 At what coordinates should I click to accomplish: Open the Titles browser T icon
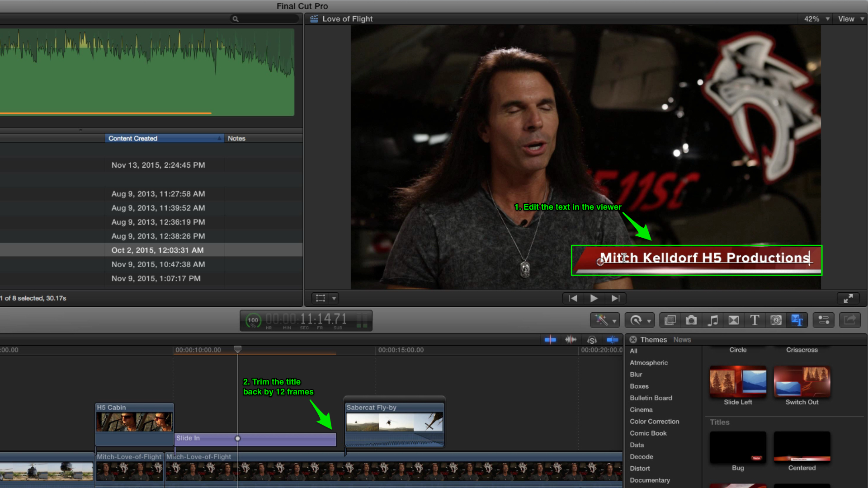coord(755,320)
